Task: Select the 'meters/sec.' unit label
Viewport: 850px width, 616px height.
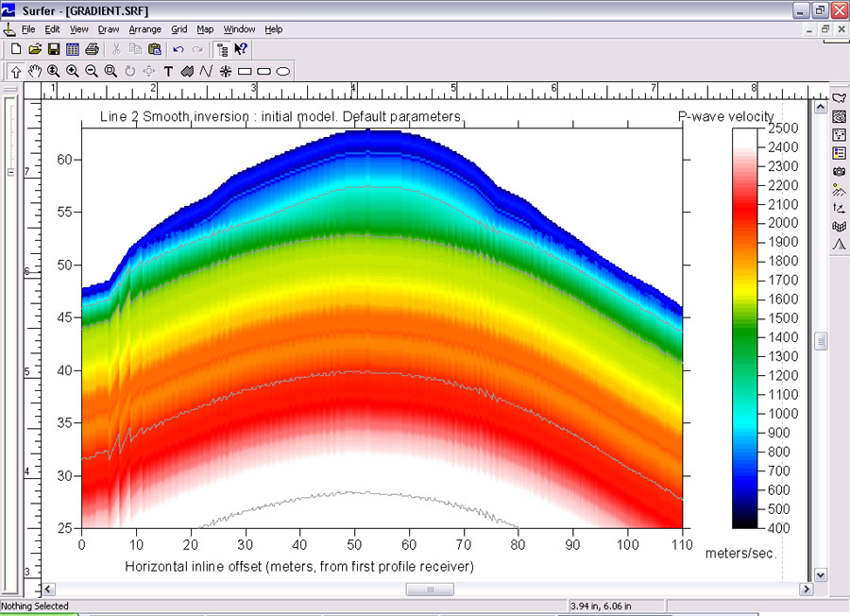Action: (x=740, y=554)
